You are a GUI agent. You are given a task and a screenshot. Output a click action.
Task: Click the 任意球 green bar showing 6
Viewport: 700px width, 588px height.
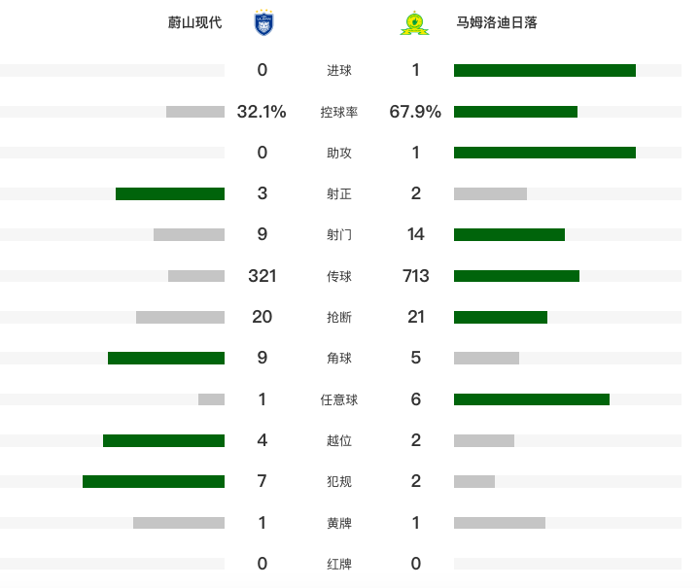(532, 399)
